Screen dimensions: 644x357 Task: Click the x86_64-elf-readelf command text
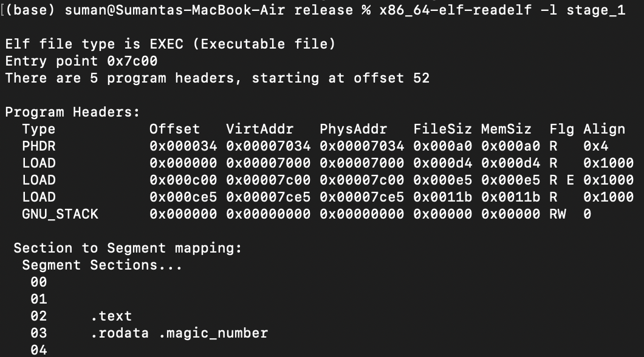(x=456, y=10)
